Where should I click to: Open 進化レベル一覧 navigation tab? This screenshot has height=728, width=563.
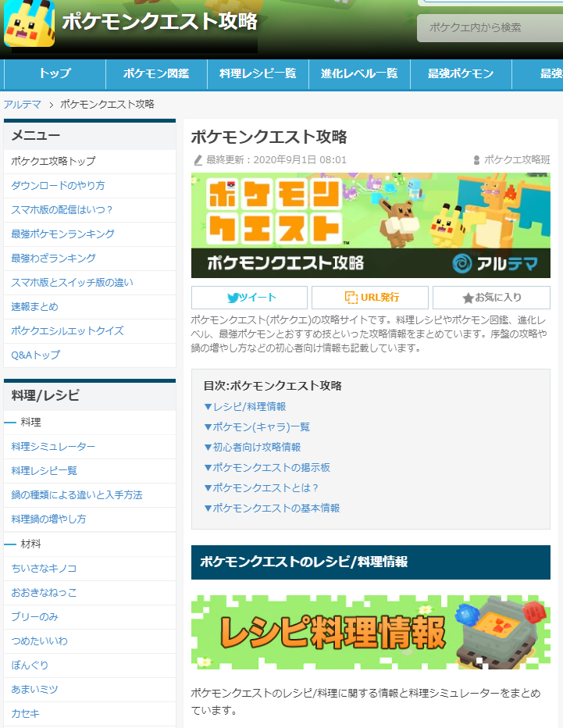tap(359, 74)
